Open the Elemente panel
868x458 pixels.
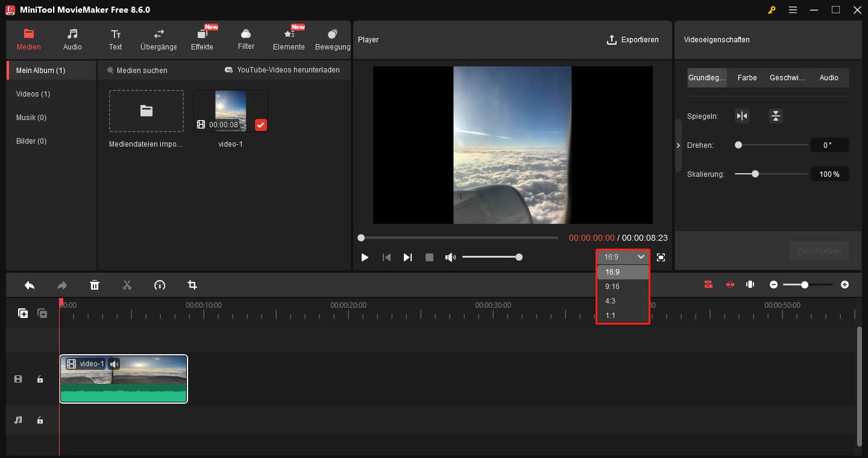click(289, 39)
